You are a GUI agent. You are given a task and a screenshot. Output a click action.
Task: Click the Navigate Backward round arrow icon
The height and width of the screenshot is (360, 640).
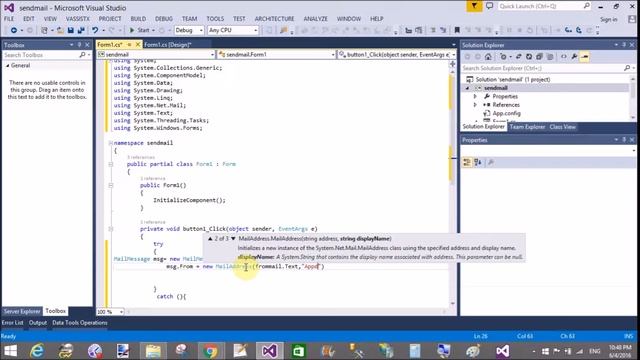[13, 30]
